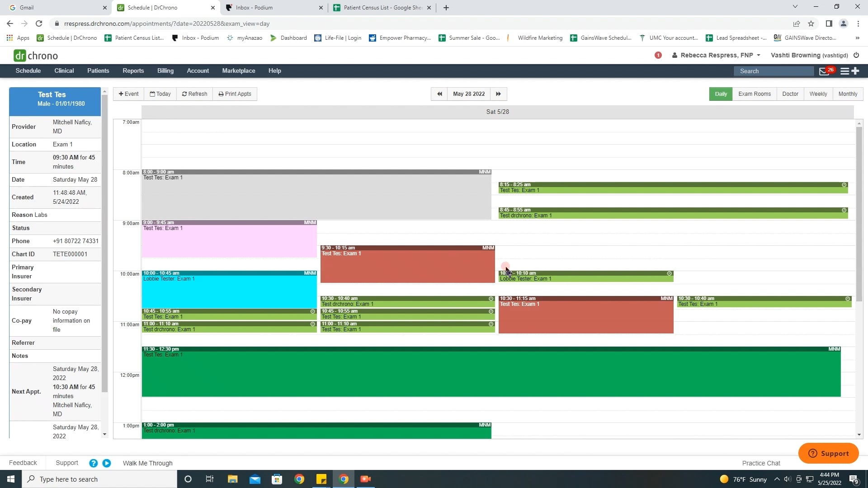The image size is (868, 488).
Task: Switch to the Monthly calendar view
Action: (848, 94)
